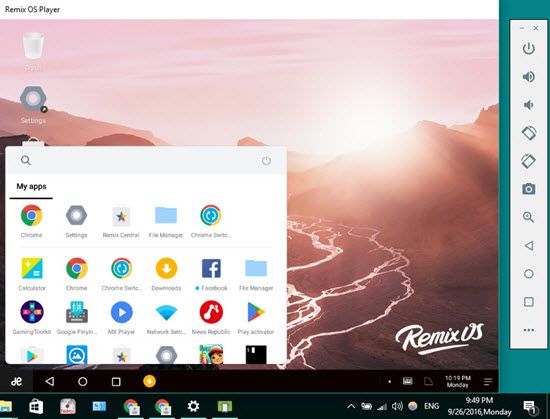This screenshot has width=550, height=419.
Task: Open the Trash on Remix desktop
Action: (x=33, y=51)
